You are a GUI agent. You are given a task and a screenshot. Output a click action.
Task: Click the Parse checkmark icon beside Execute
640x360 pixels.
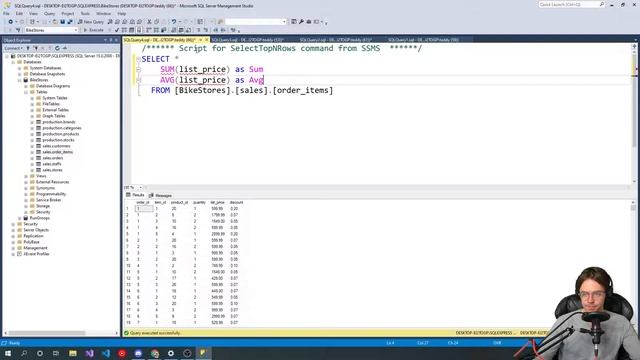point(117,30)
